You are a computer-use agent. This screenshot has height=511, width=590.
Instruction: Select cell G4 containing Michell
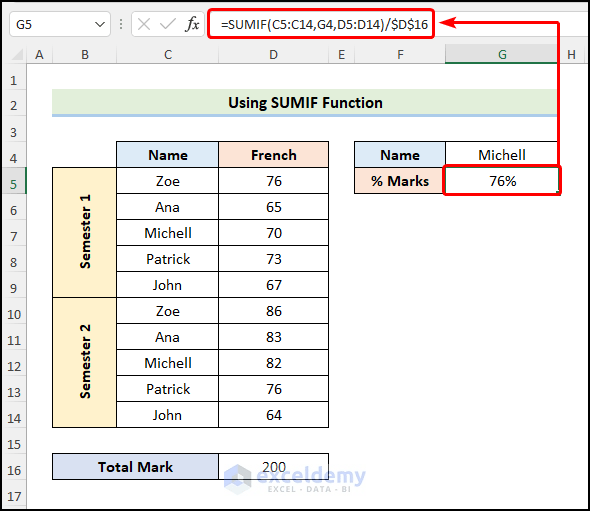click(502, 155)
